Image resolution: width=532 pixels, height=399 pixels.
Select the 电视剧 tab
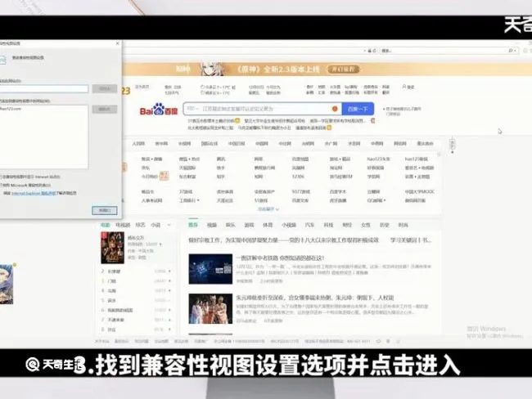click(123, 225)
